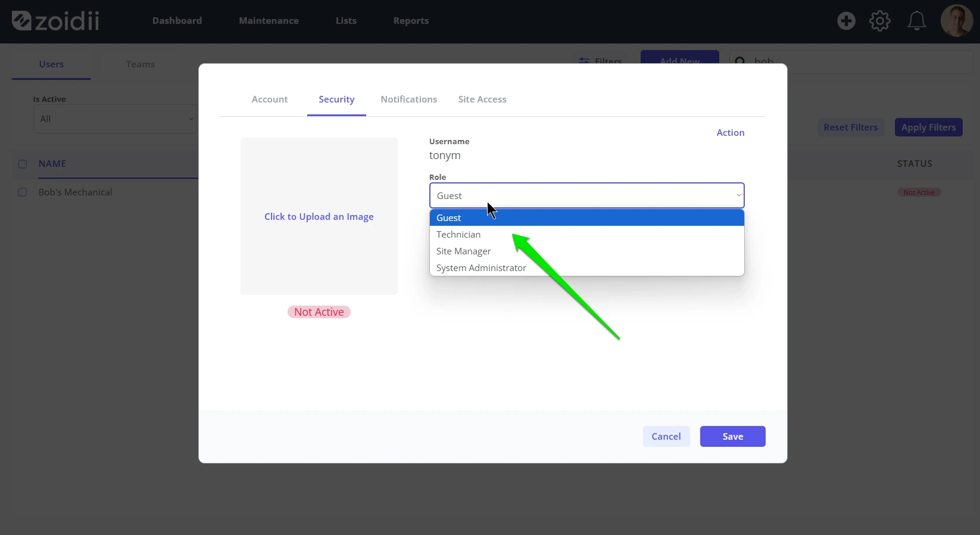Open the settings gear icon
Image resolution: width=980 pixels, height=535 pixels.
pos(880,21)
